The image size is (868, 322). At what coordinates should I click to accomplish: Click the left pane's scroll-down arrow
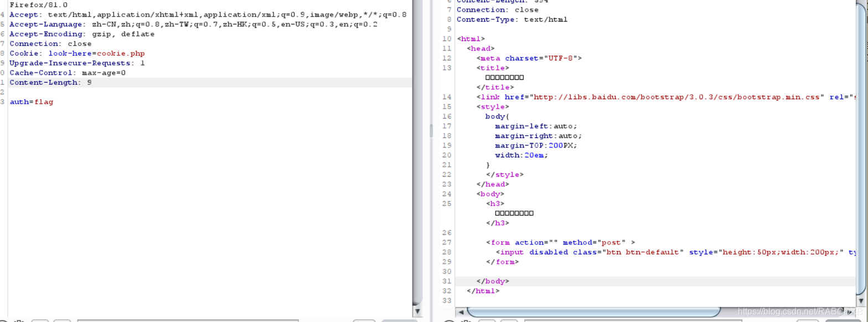pyautogui.click(x=417, y=312)
